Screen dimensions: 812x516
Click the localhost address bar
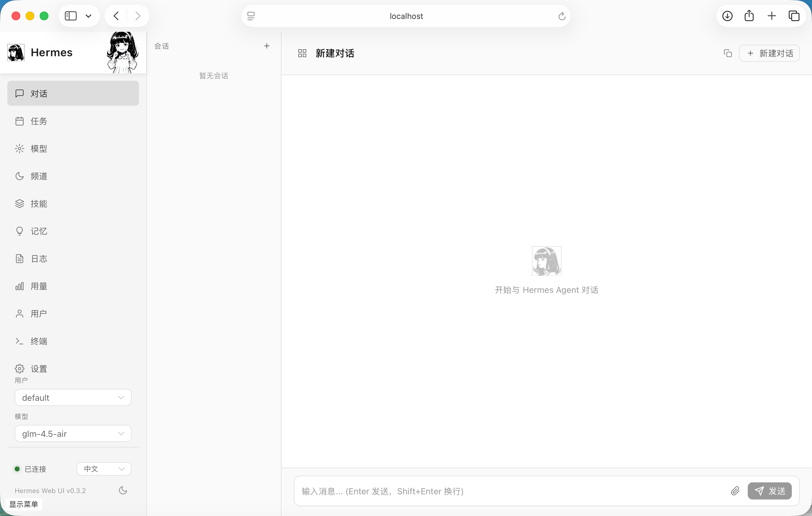tap(406, 16)
